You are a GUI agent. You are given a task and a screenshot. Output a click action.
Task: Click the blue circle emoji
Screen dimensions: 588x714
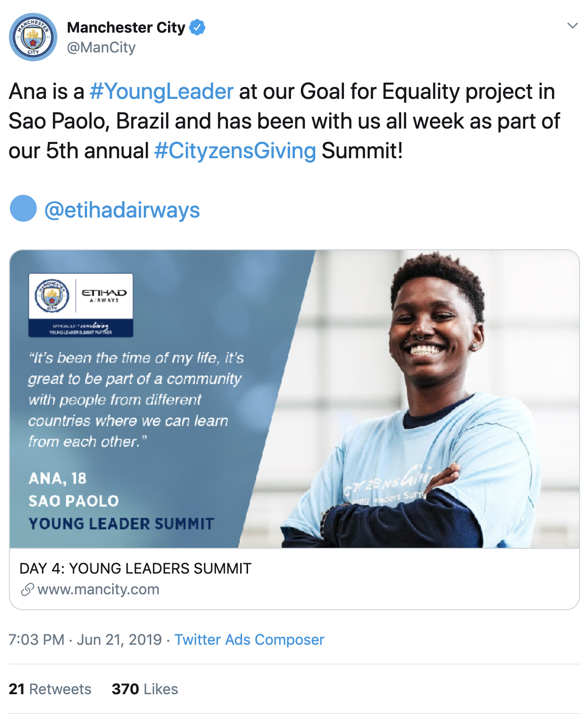(x=23, y=209)
